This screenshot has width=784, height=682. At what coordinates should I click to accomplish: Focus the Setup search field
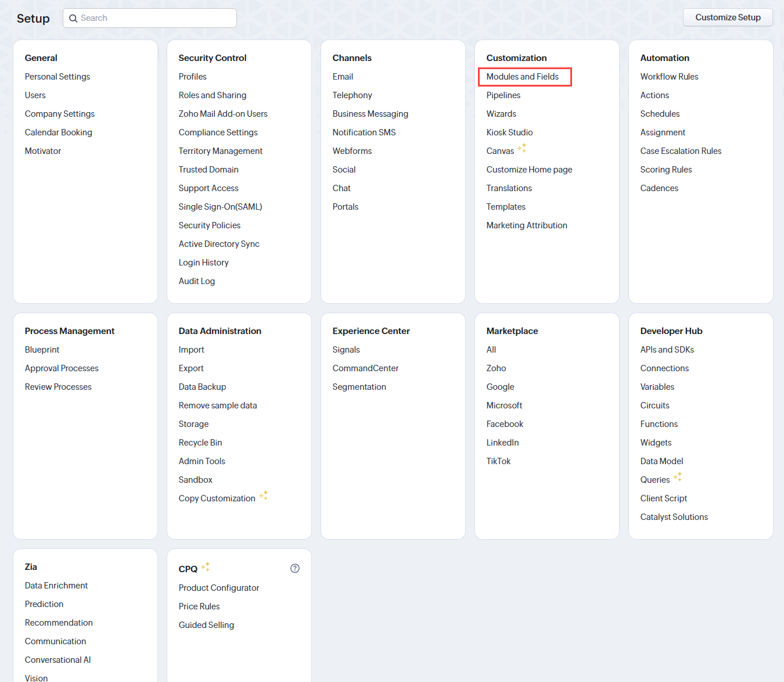click(150, 18)
